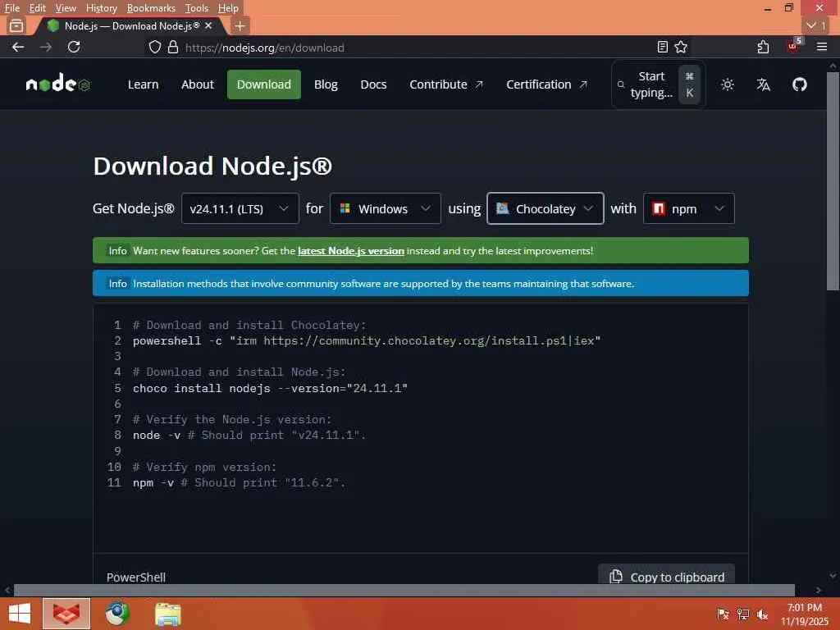Open the History menu
The height and width of the screenshot is (630, 840).
(x=101, y=8)
